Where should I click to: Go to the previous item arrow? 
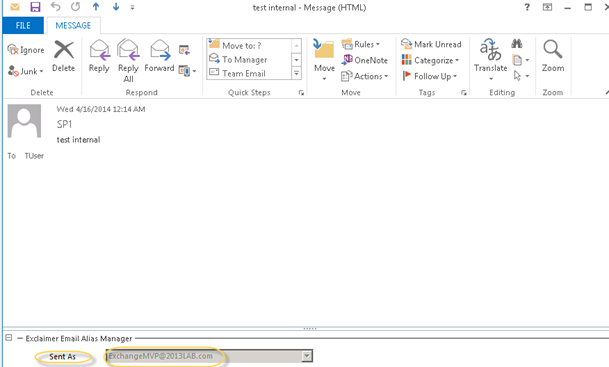[96, 7]
